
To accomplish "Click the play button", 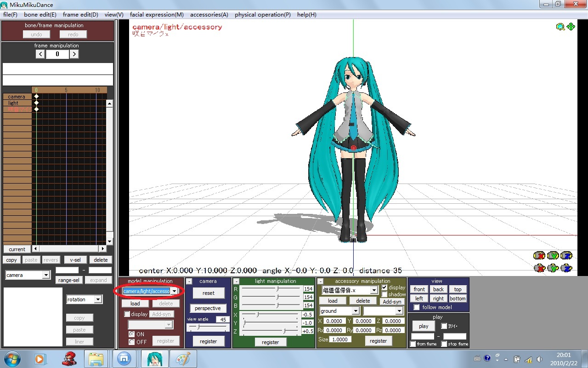I will (x=424, y=326).
